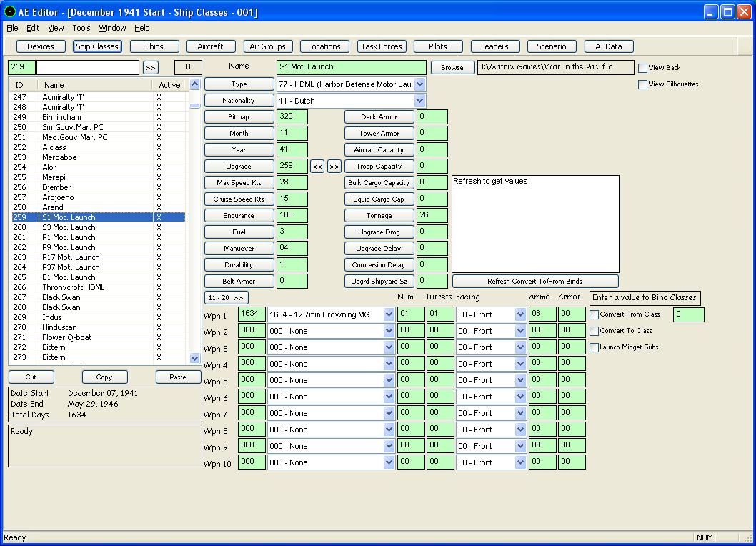756x546 pixels.
Task: Click the next upgrade >> arrow button
Action: (x=334, y=167)
